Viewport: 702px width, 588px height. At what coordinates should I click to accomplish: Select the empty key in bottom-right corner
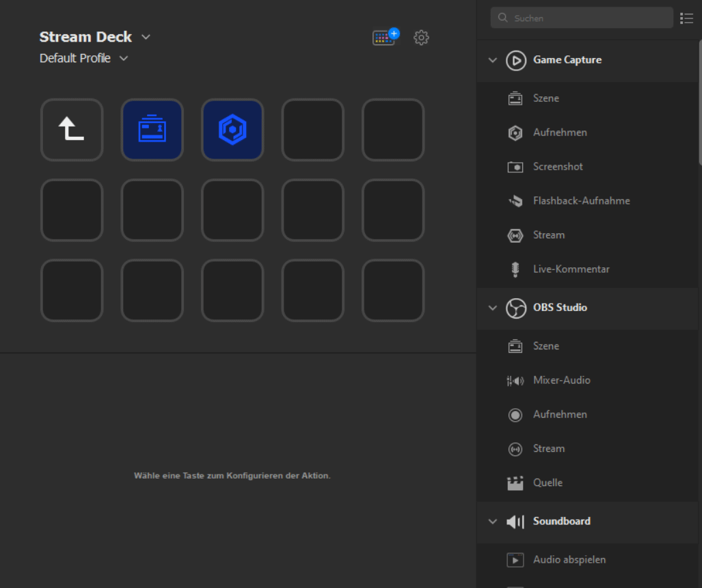pos(393,291)
